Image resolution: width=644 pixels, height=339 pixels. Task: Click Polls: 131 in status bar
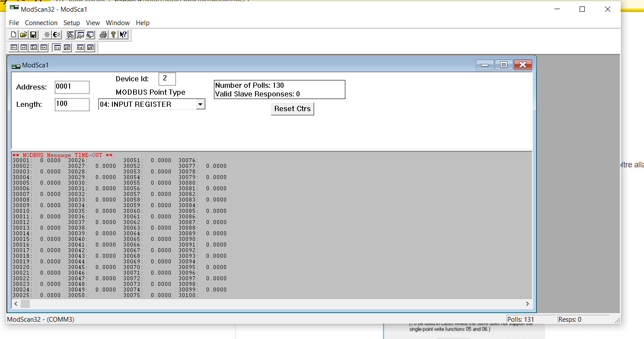(521, 320)
